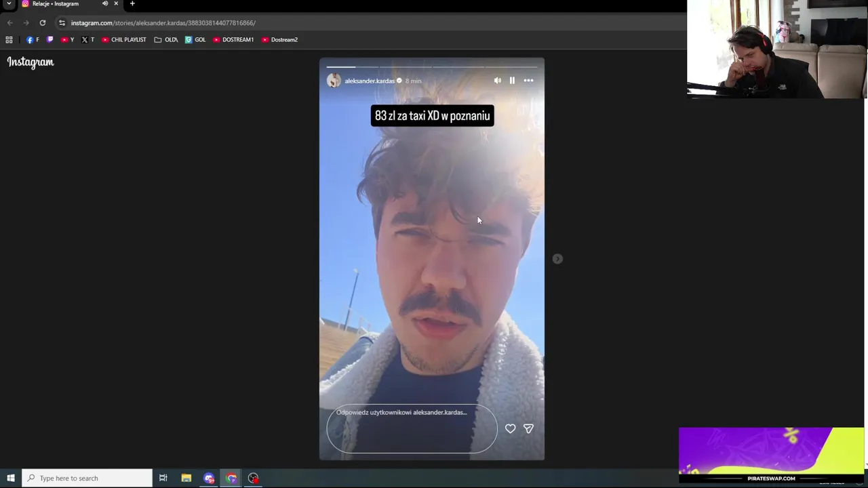Screen dimensions: 868x488
Task: Open the story three-dots options menu
Action: [528, 81]
